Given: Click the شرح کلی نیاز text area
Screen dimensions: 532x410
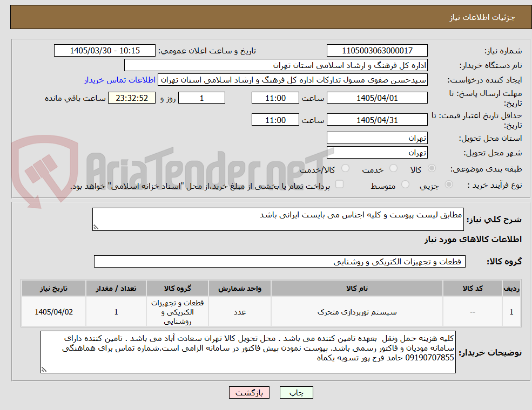Looking at the screenshot, I should (x=278, y=219).
